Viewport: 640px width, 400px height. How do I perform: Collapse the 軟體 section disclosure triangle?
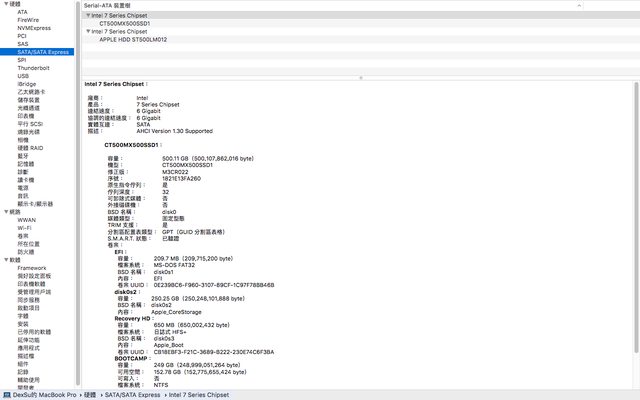4,260
